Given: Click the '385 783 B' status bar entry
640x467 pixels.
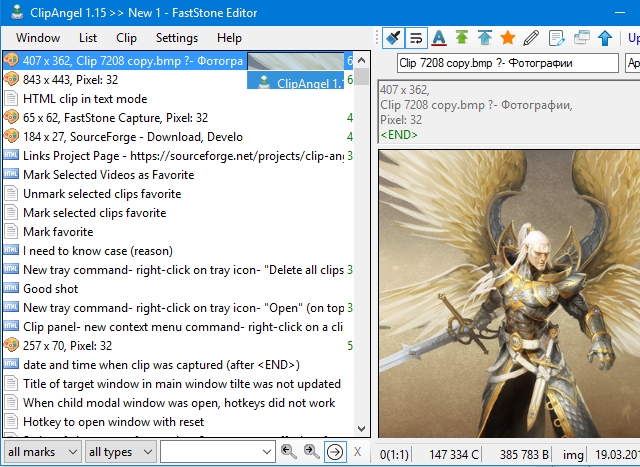Looking at the screenshot, I should 524,454.
